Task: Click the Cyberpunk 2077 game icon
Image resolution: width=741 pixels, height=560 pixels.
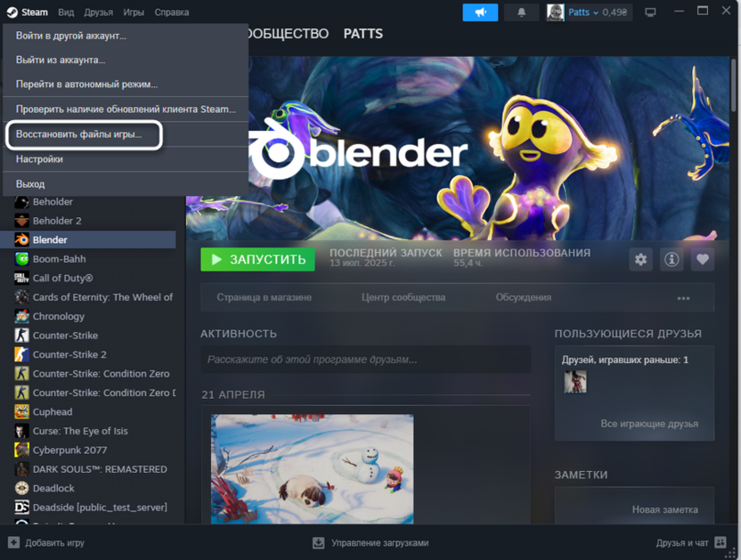Action: click(21, 450)
